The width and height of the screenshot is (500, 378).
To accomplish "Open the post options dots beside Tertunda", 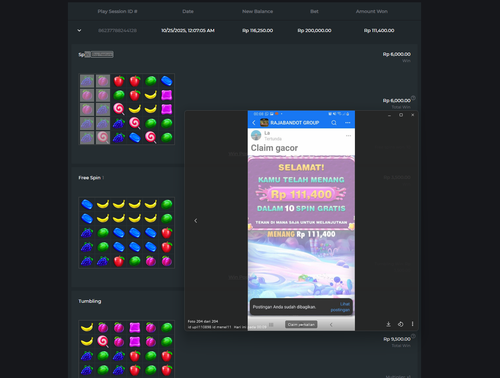I will tap(348, 136).
